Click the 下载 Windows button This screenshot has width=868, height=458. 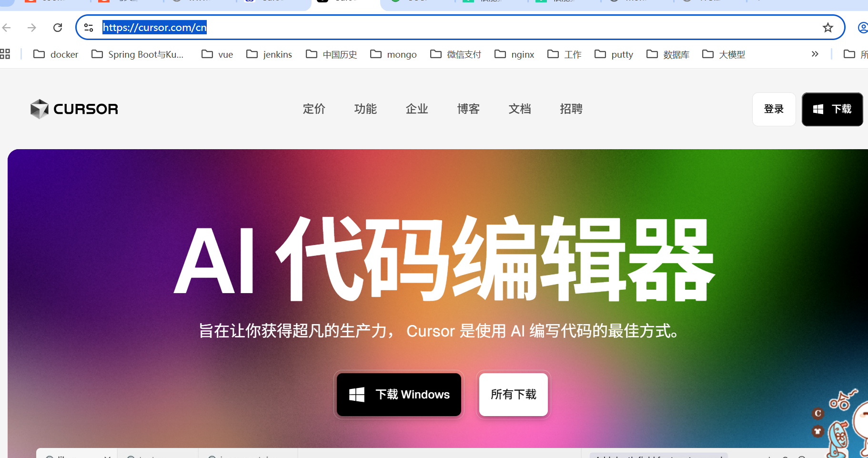click(x=399, y=395)
